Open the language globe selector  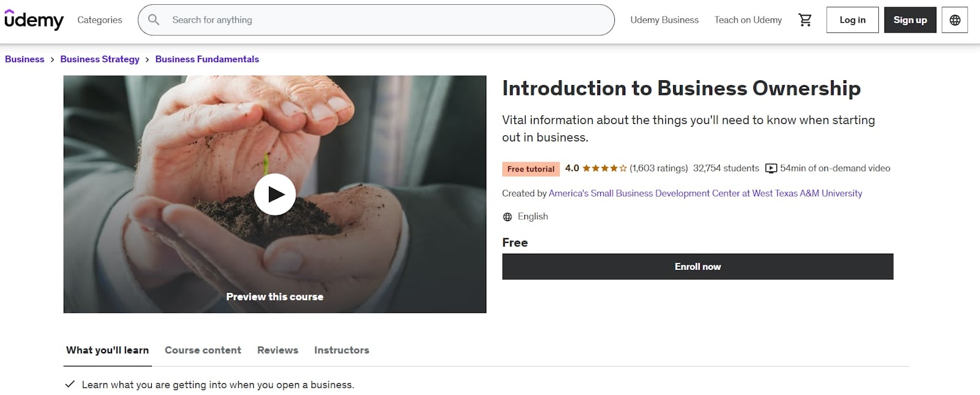tap(954, 20)
